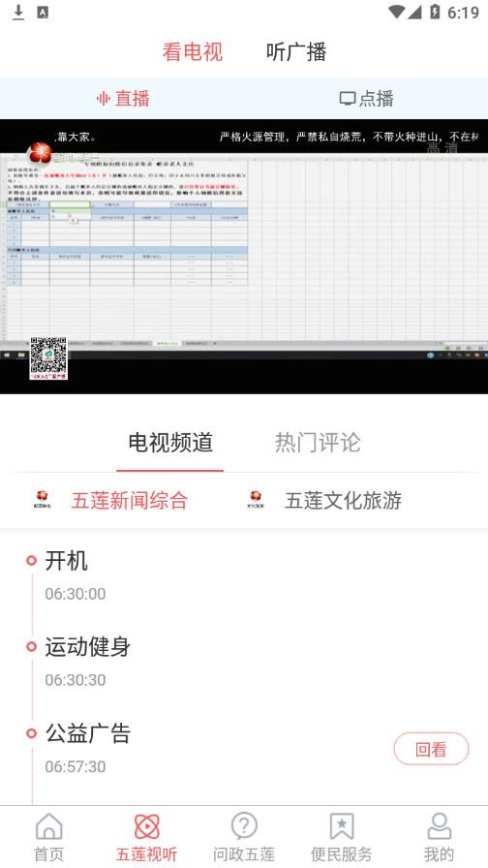
Task: Tap the 五莲新闻综合 channel logo
Action: [42, 499]
